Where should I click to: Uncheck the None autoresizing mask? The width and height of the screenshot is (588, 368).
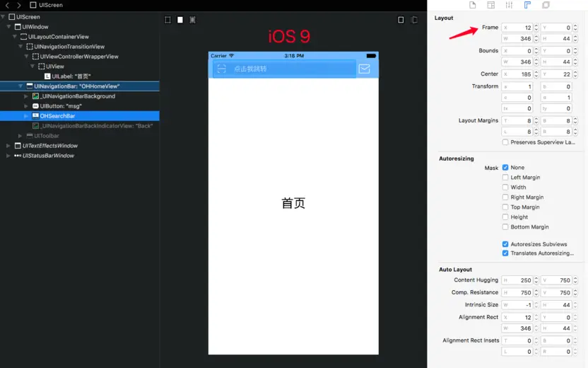505,168
